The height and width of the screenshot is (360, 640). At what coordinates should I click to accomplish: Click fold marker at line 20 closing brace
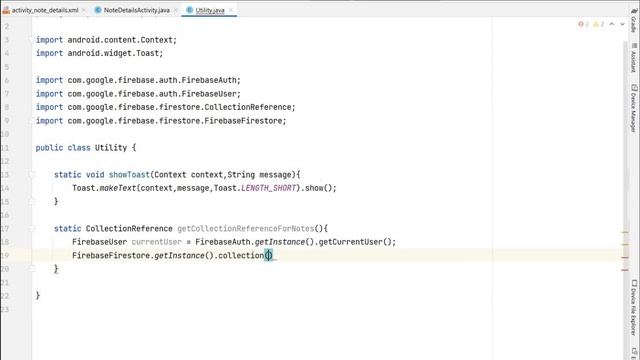pyautogui.click(x=32, y=269)
